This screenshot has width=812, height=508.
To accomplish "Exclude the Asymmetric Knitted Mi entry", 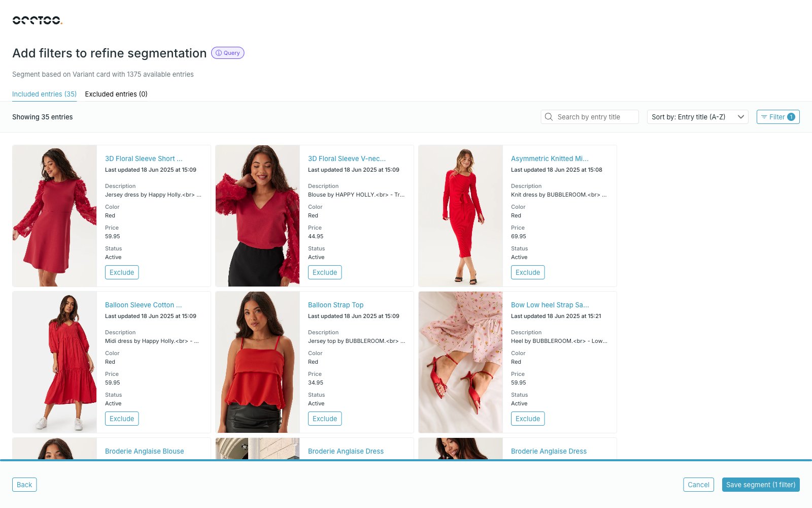I will 528,272.
